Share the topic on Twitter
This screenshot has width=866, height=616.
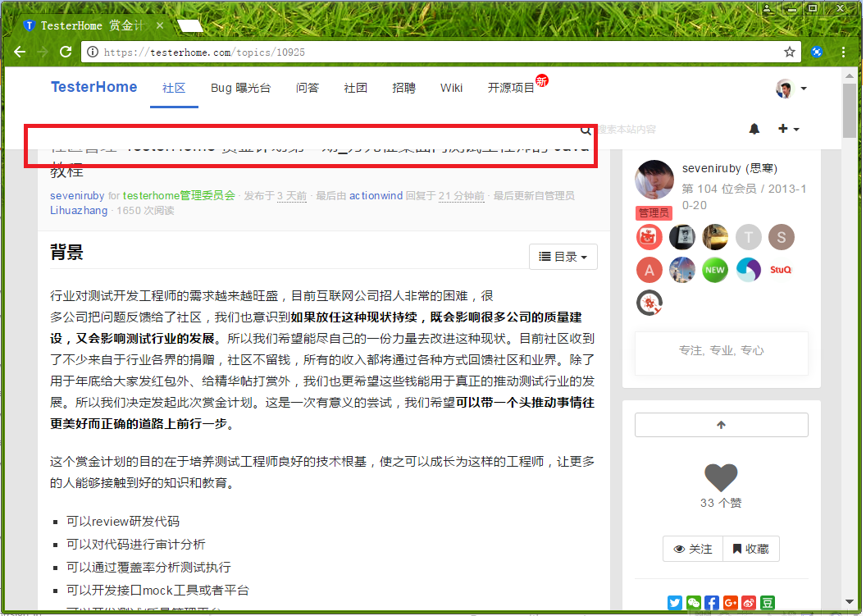tap(674, 603)
